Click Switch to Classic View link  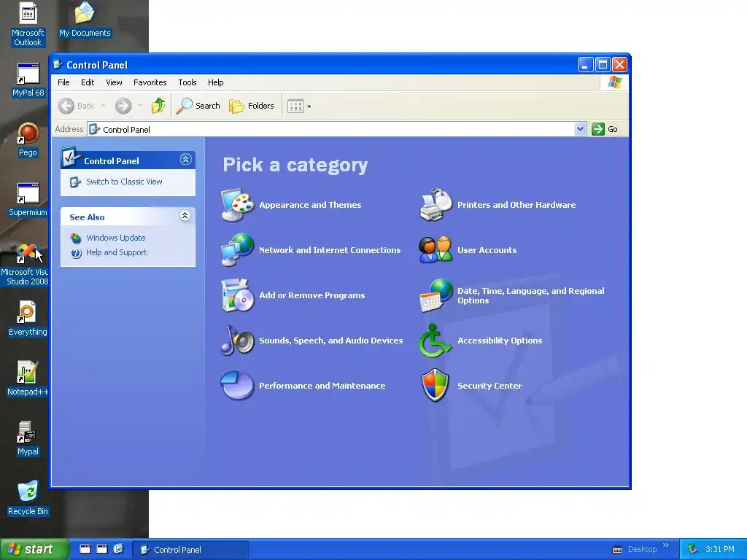click(x=124, y=182)
